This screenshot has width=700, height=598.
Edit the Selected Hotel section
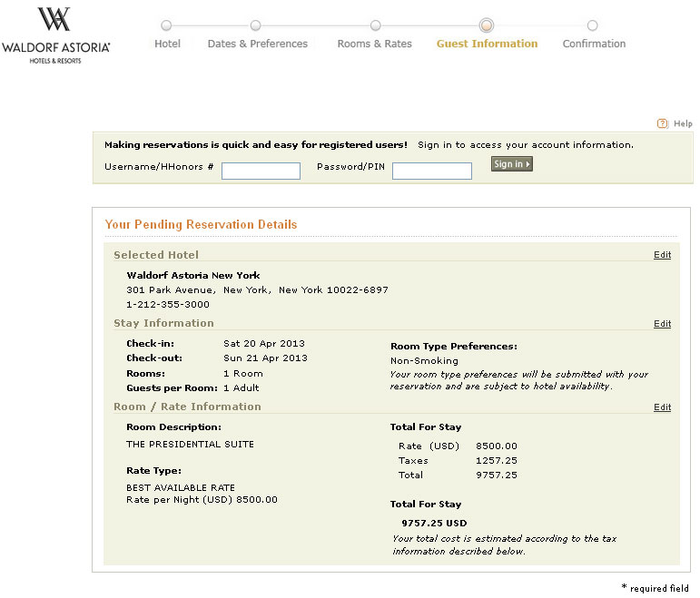click(x=662, y=255)
